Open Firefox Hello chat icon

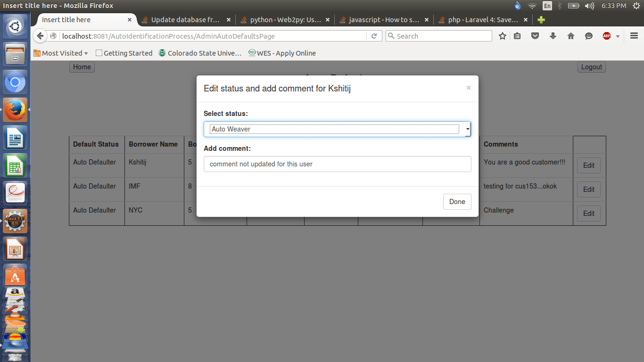[588, 36]
